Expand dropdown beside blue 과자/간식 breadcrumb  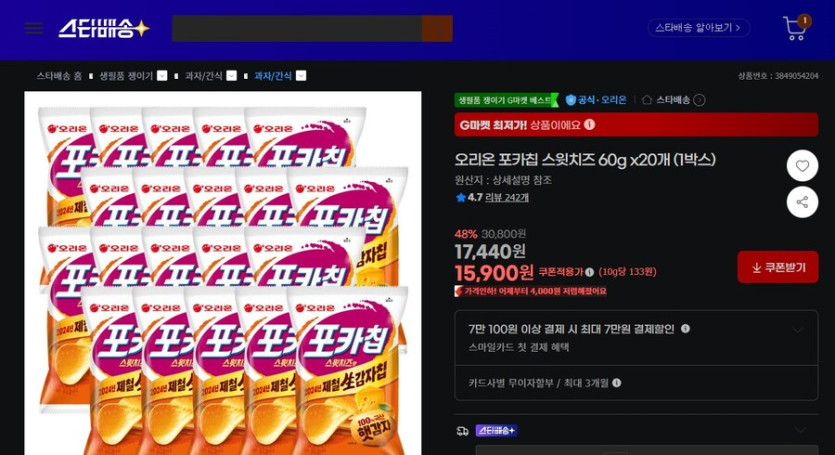coord(301,76)
